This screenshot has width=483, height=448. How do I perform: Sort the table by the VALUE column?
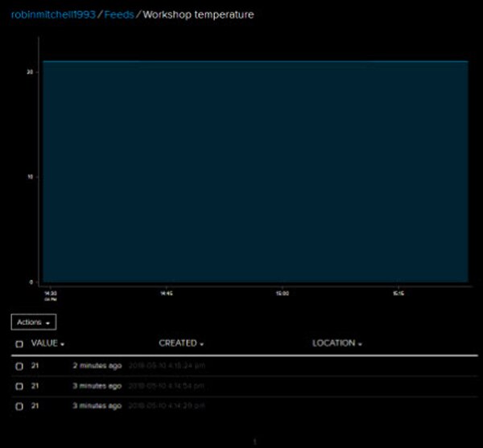click(x=47, y=343)
